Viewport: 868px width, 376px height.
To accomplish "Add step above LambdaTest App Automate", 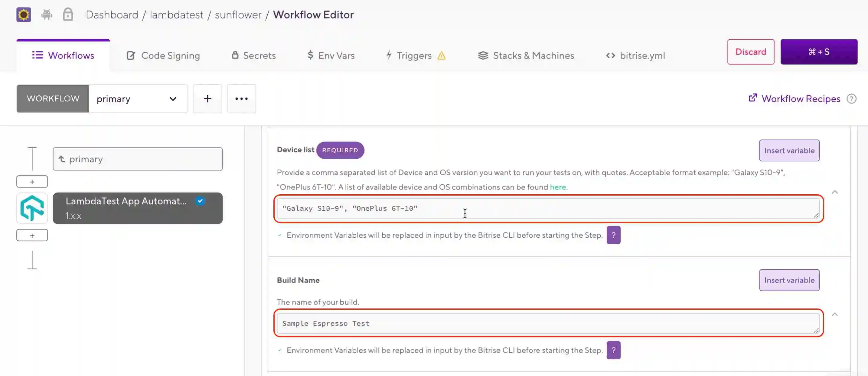I will point(32,182).
